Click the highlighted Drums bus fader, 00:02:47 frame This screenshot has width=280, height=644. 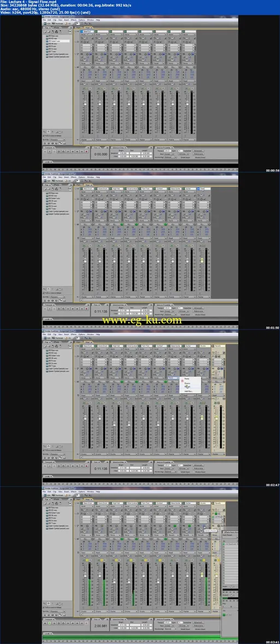click(x=202, y=418)
